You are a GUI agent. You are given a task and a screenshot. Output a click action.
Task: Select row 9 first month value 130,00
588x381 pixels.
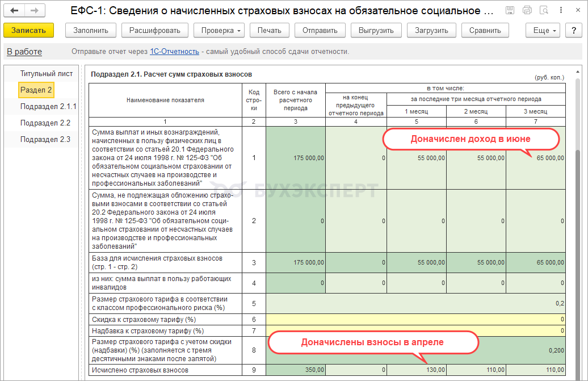(417, 370)
